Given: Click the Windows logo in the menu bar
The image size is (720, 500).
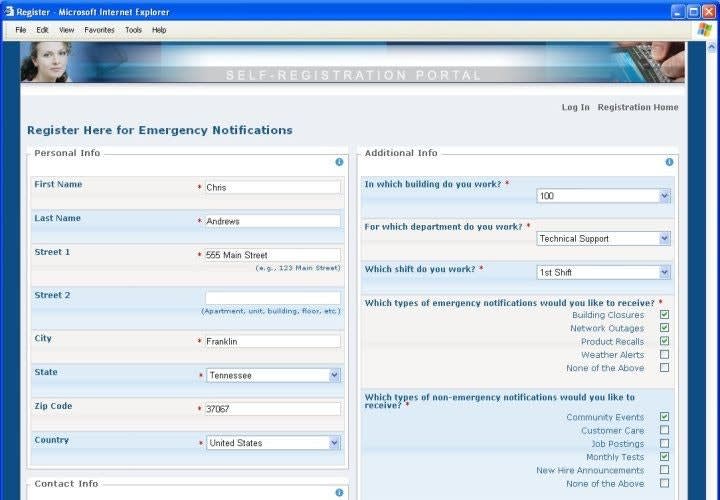Looking at the screenshot, I should pos(704,30).
